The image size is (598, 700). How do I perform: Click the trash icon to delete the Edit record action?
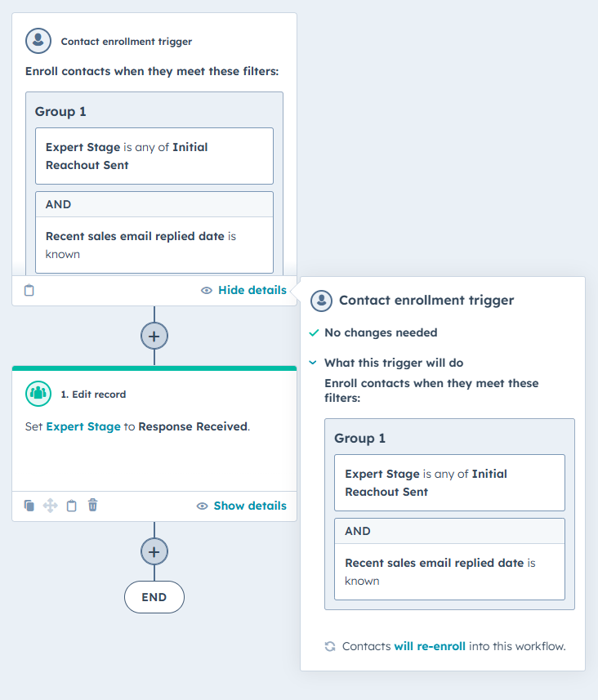(x=92, y=506)
